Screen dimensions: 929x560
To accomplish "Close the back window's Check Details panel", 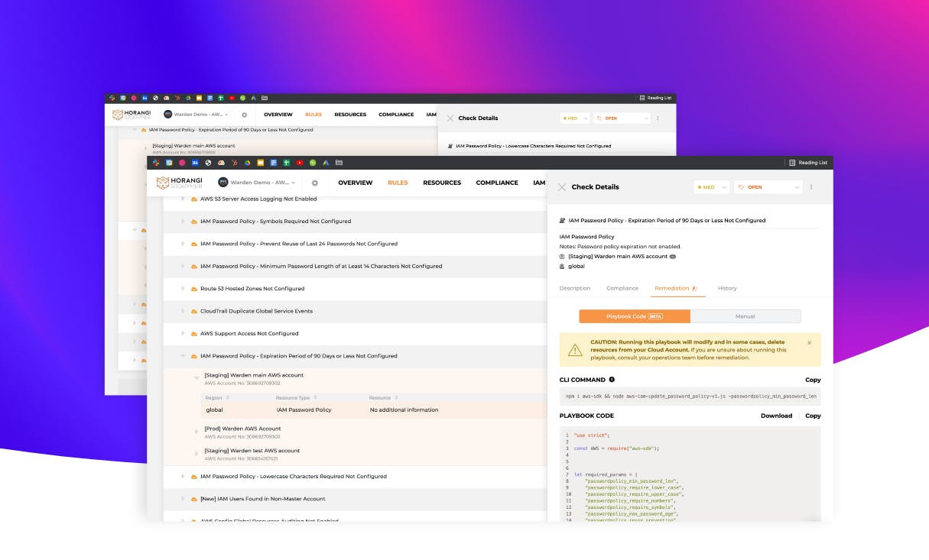I will 450,118.
